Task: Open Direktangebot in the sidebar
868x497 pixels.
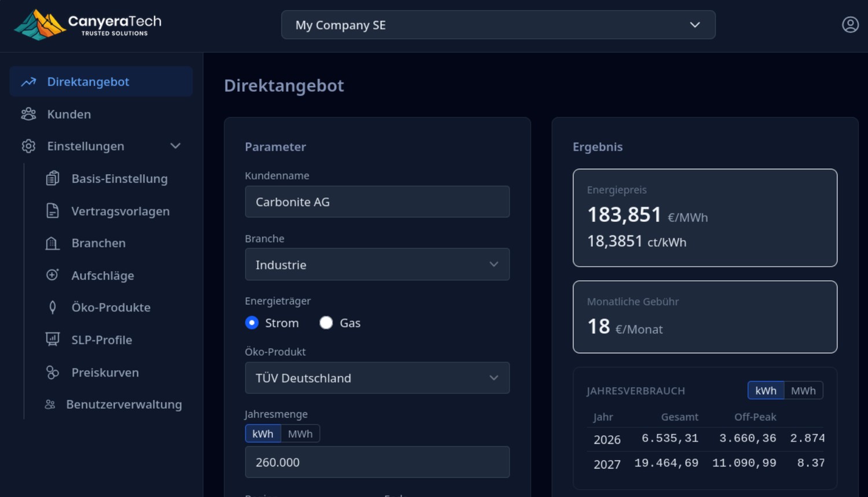Action: (x=101, y=82)
